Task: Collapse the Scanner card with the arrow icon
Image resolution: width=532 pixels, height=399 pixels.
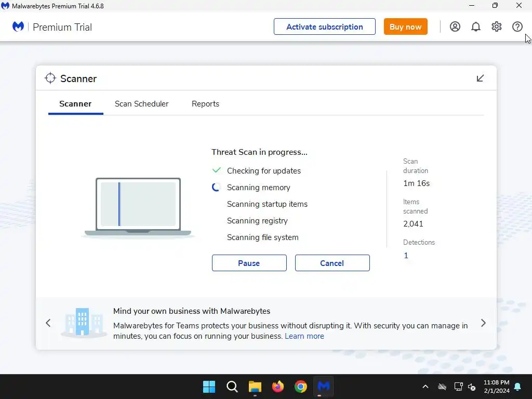Action: (x=480, y=78)
